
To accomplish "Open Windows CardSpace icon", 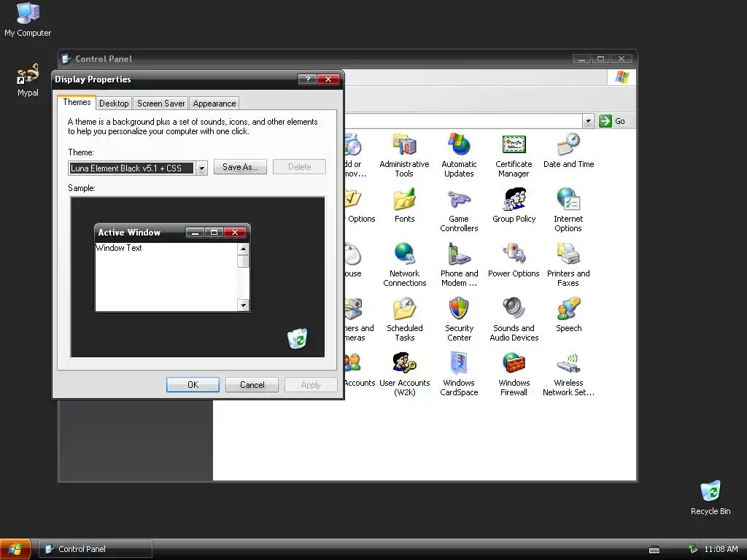I will pos(459,374).
